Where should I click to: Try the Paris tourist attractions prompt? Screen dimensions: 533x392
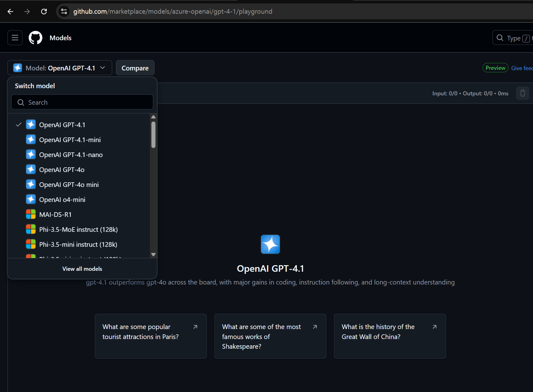151,336
